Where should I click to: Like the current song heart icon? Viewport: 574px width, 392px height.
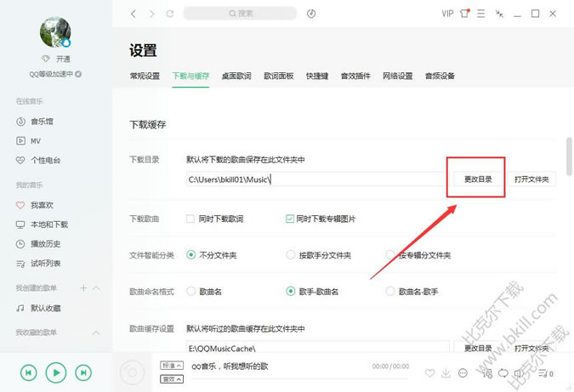[429, 373]
